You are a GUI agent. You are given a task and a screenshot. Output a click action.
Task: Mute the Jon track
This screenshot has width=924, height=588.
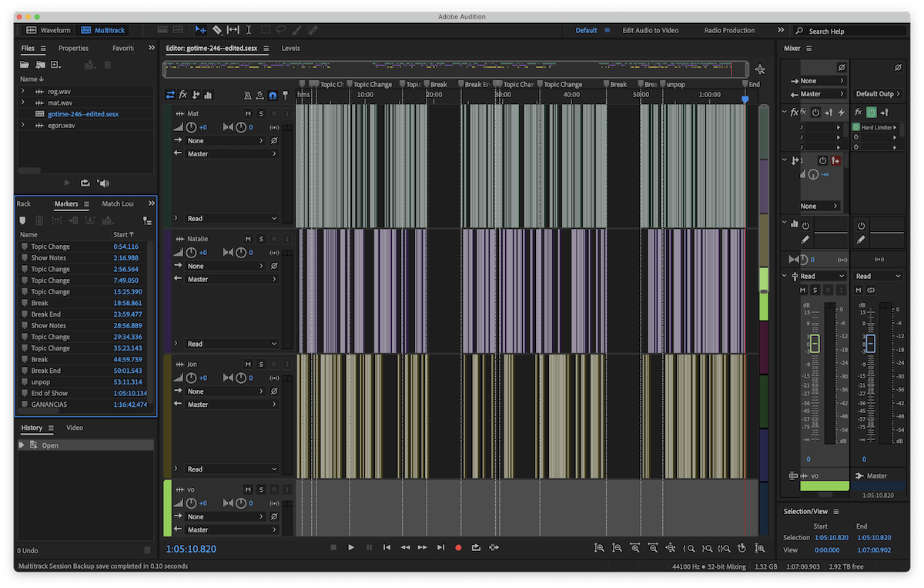click(x=248, y=364)
